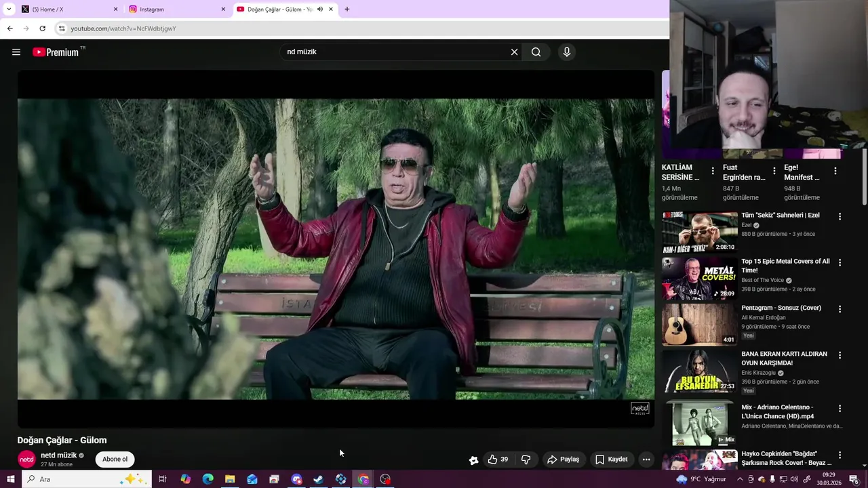Open options for Mix - Adriano Celentano
This screenshot has width=868, height=488.
tap(840, 409)
